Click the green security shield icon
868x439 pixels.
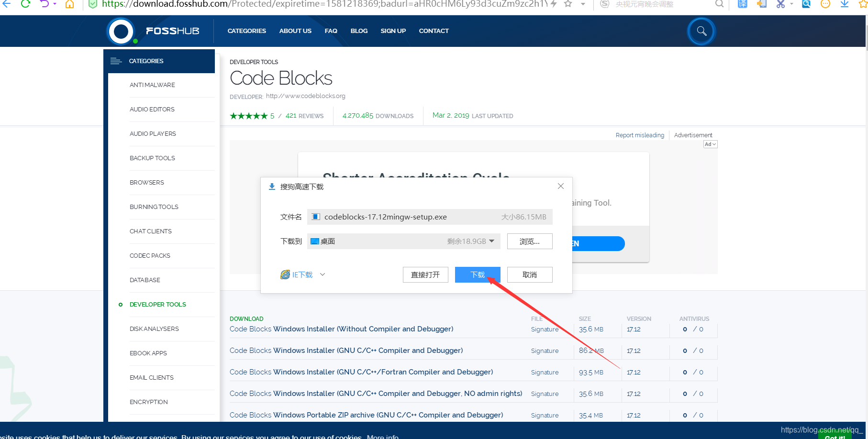point(93,4)
